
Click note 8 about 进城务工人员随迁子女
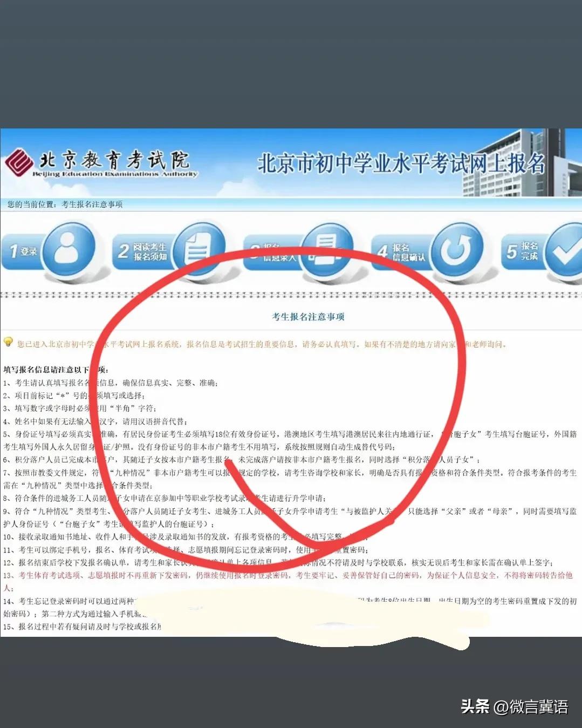tap(165, 498)
